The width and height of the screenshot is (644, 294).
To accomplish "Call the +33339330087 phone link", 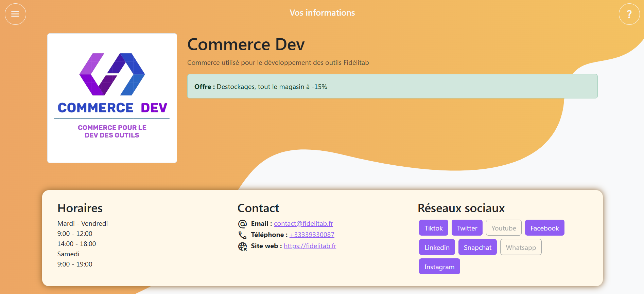I will (312, 235).
